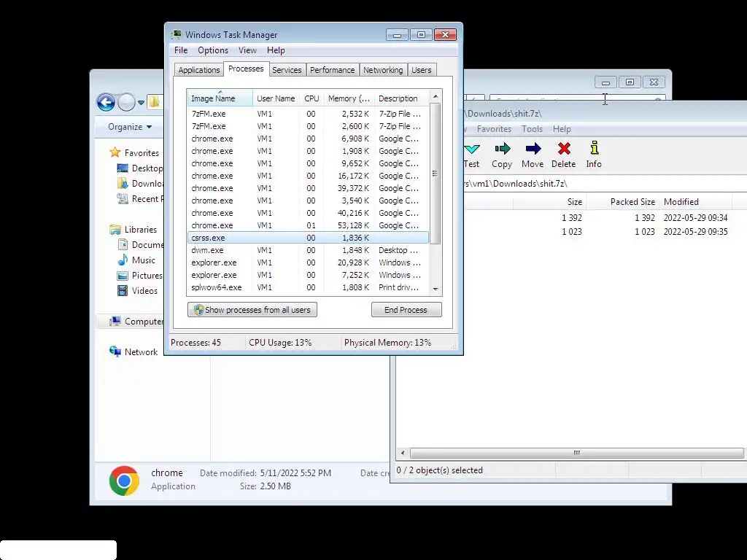The image size is (747, 560).
Task: Open Task Manager File menu
Action: tap(181, 50)
